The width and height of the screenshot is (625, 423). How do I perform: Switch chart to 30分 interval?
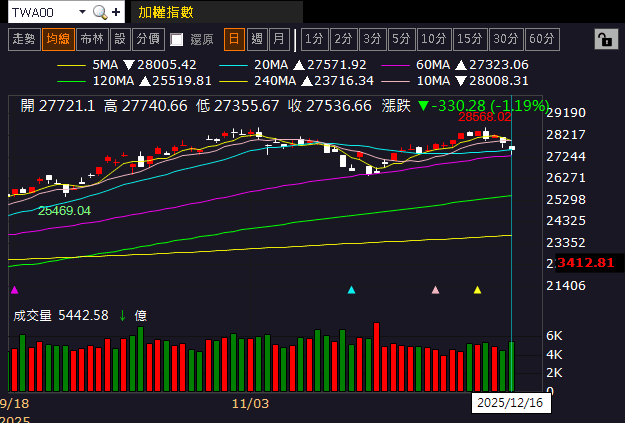pos(506,39)
